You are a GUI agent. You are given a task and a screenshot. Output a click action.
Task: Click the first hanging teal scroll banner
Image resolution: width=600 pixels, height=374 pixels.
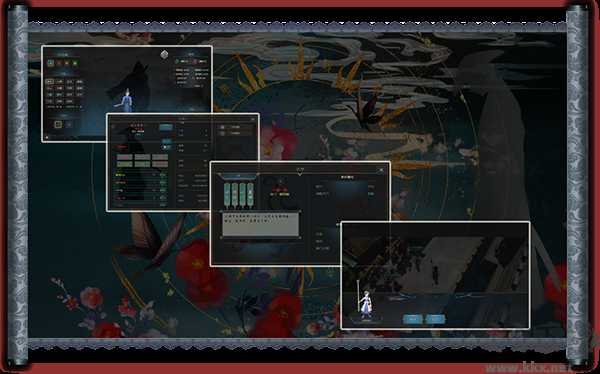coord(227,195)
